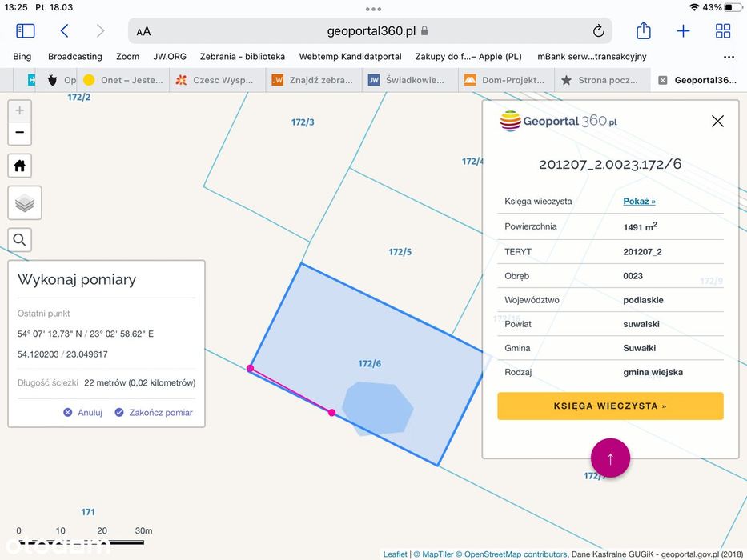Toggle the Safari sidebar panel
The height and width of the screenshot is (560, 747).
26,31
